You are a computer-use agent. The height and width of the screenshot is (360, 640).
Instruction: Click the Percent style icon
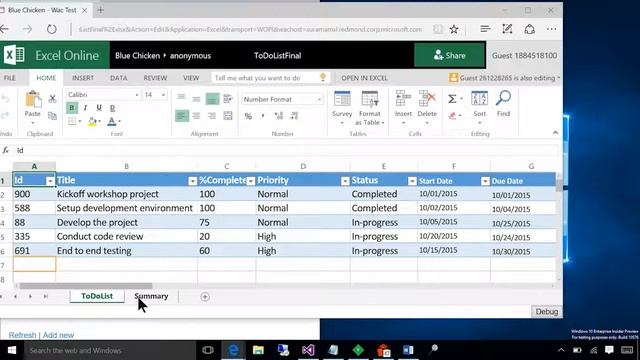pyautogui.click(x=248, y=116)
